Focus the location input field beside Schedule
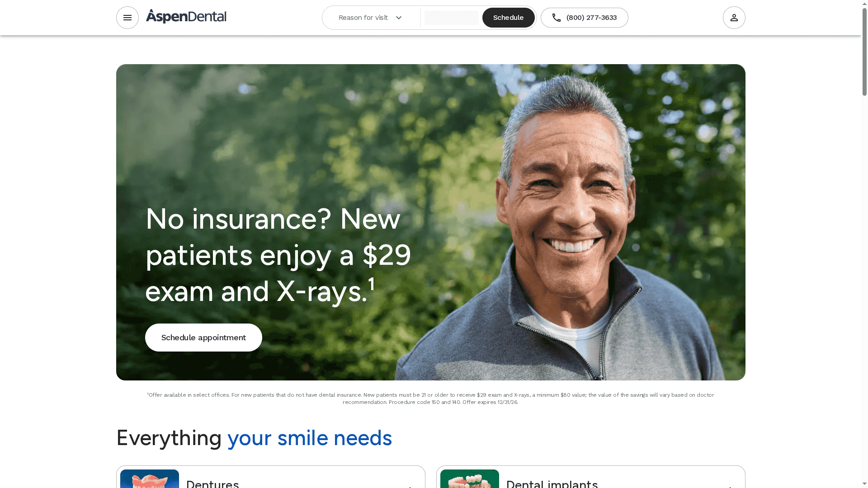 451,18
